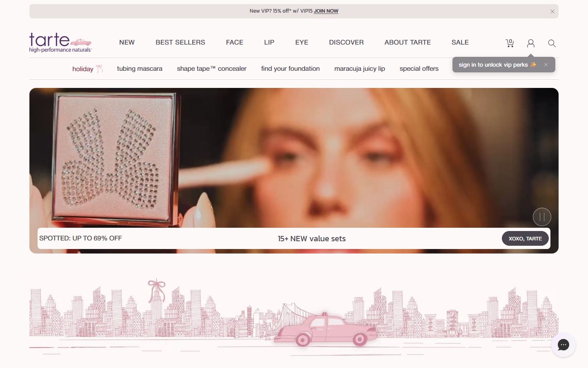
Task: Open the NEW menu
Action: tap(127, 42)
